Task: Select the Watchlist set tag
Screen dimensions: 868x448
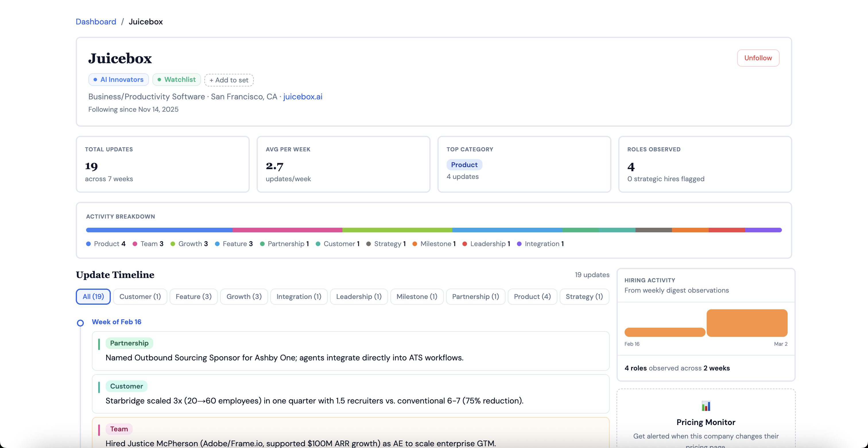Action: [x=176, y=80]
